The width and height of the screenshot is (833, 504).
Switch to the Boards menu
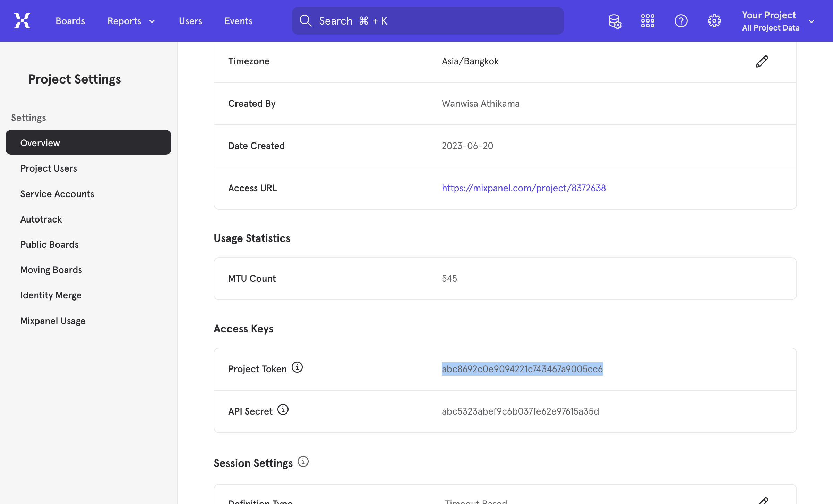[x=70, y=21]
